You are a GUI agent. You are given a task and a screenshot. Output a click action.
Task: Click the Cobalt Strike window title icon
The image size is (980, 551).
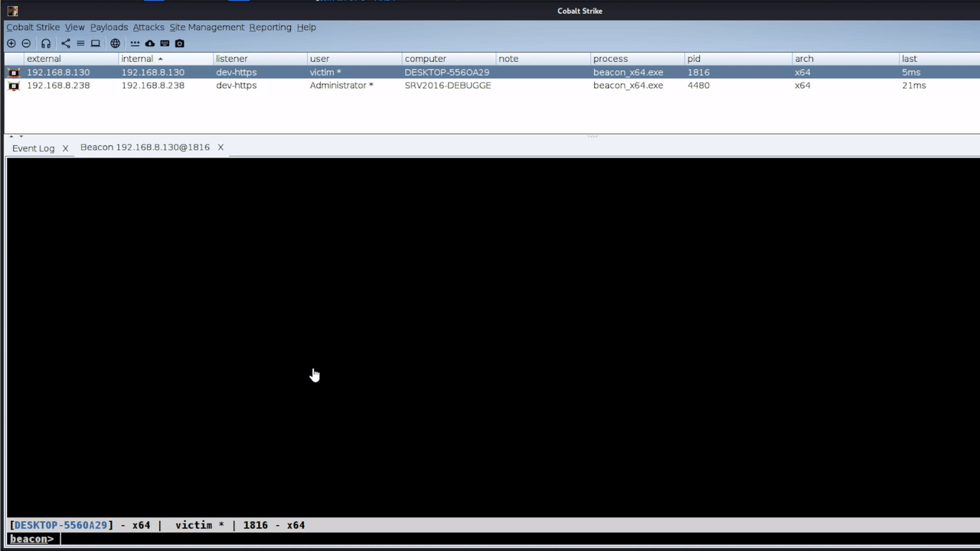(12, 11)
